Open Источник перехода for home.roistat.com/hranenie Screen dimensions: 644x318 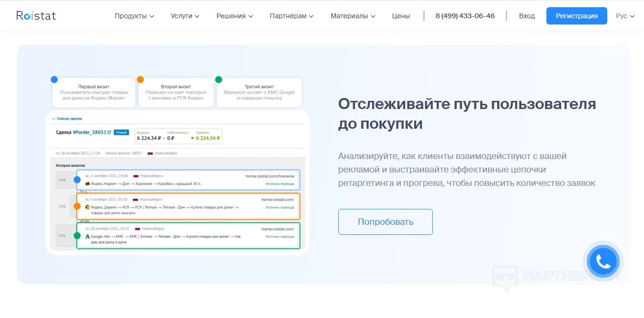(x=280, y=184)
